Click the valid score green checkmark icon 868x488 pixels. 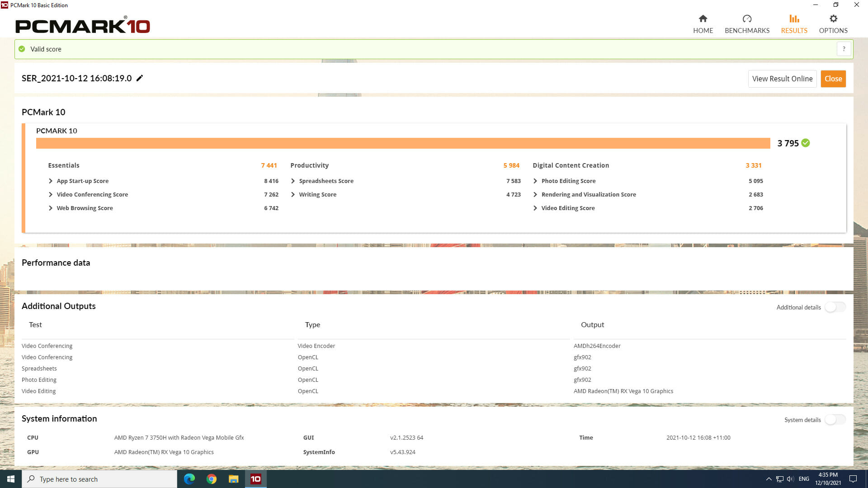point(22,49)
